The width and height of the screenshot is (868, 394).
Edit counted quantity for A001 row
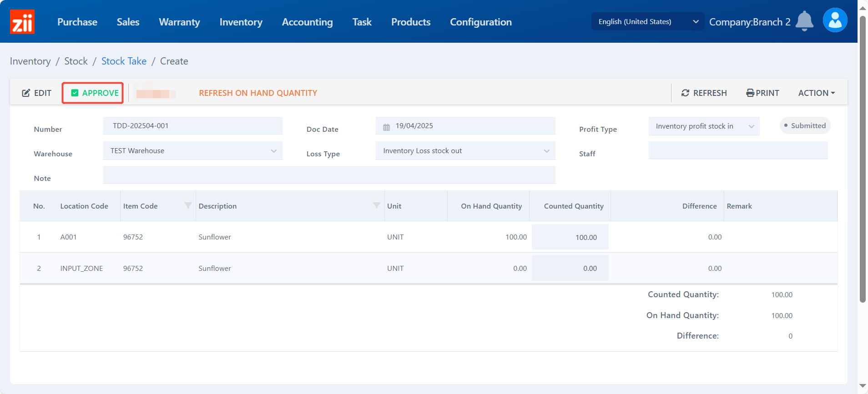click(570, 237)
